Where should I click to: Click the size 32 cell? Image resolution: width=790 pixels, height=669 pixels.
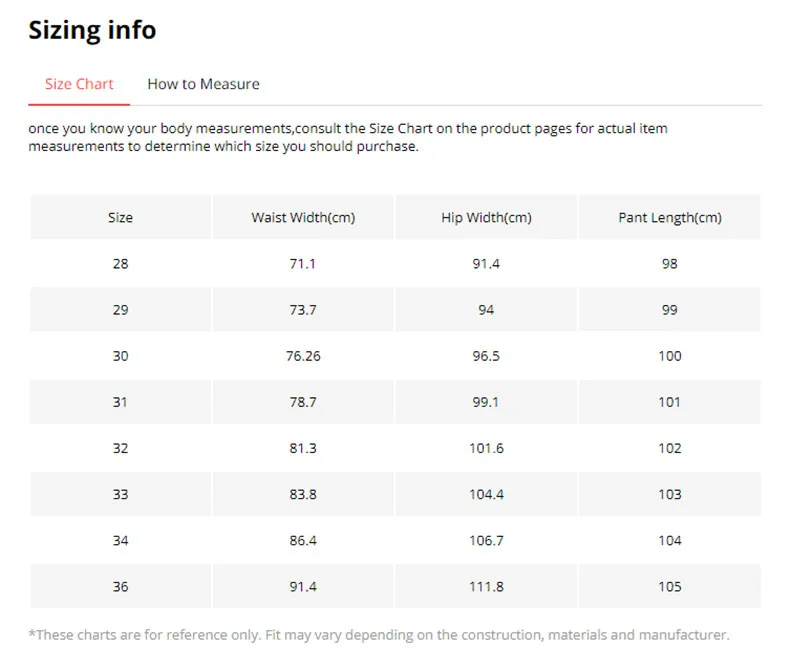(120, 448)
